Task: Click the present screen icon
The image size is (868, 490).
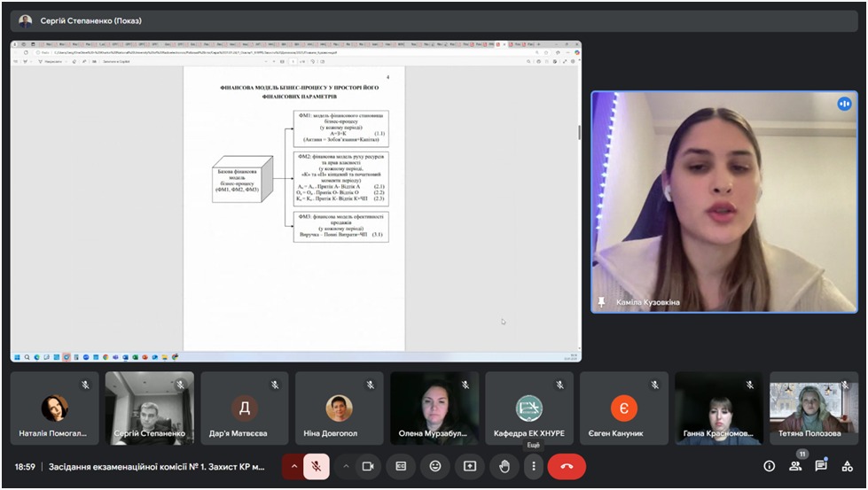Action: (470, 466)
